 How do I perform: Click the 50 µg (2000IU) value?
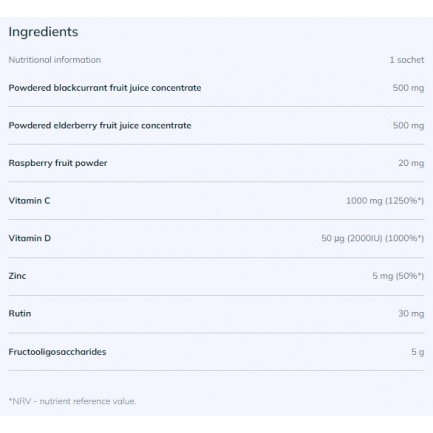pos(373,238)
